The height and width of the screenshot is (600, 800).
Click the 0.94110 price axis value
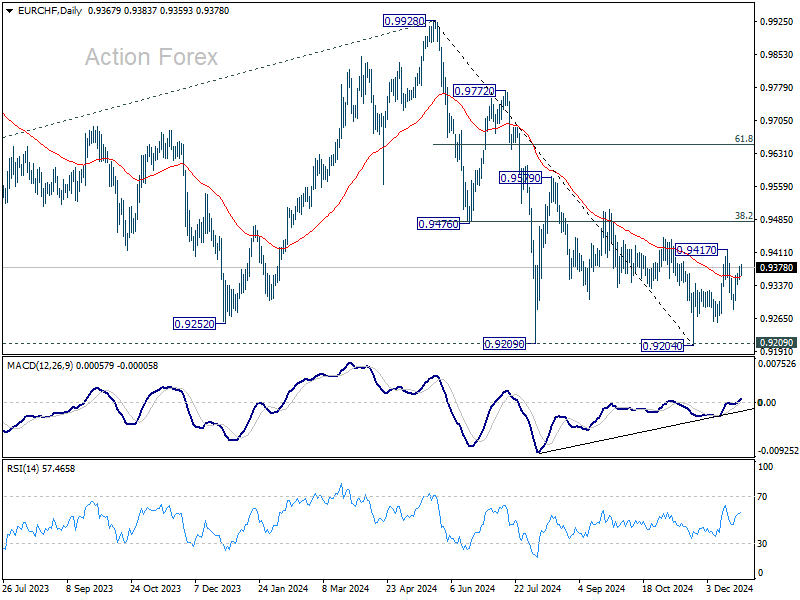click(x=777, y=253)
